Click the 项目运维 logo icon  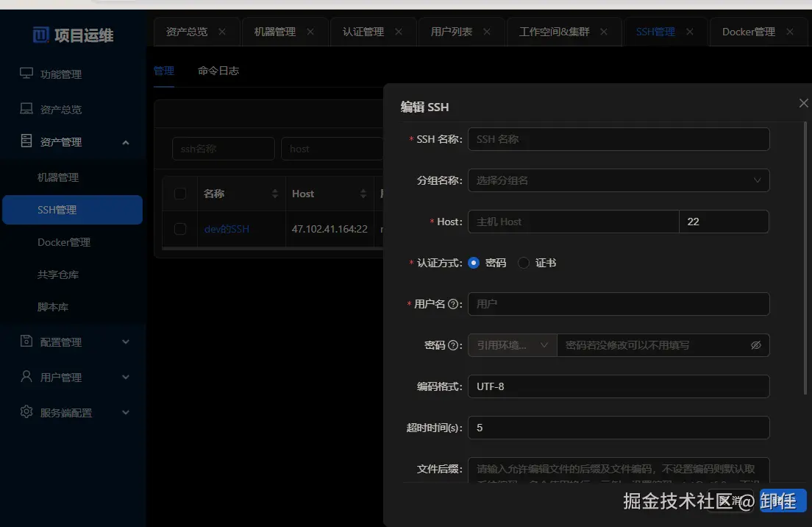[41, 35]
